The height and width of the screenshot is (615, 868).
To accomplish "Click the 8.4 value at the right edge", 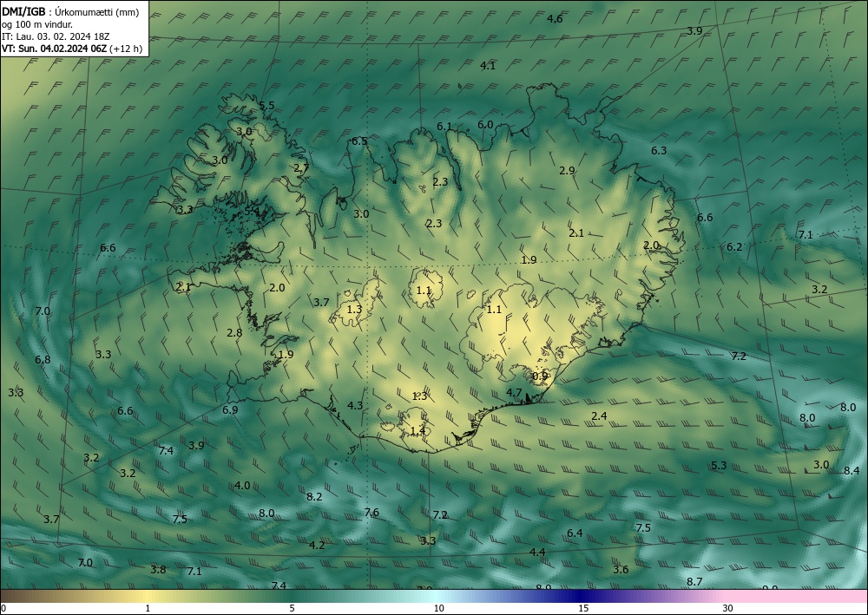I will [x=852, y=471].
